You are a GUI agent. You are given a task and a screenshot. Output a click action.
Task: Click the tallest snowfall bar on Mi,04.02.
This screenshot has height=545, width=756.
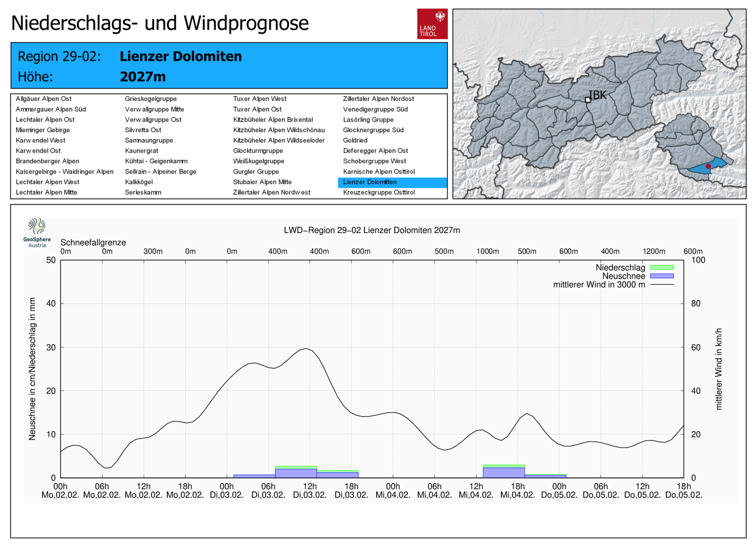pyautogui.click(x=504, y=472)
